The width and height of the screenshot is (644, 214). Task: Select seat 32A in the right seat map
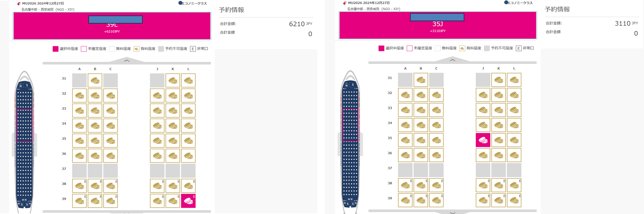405,95
